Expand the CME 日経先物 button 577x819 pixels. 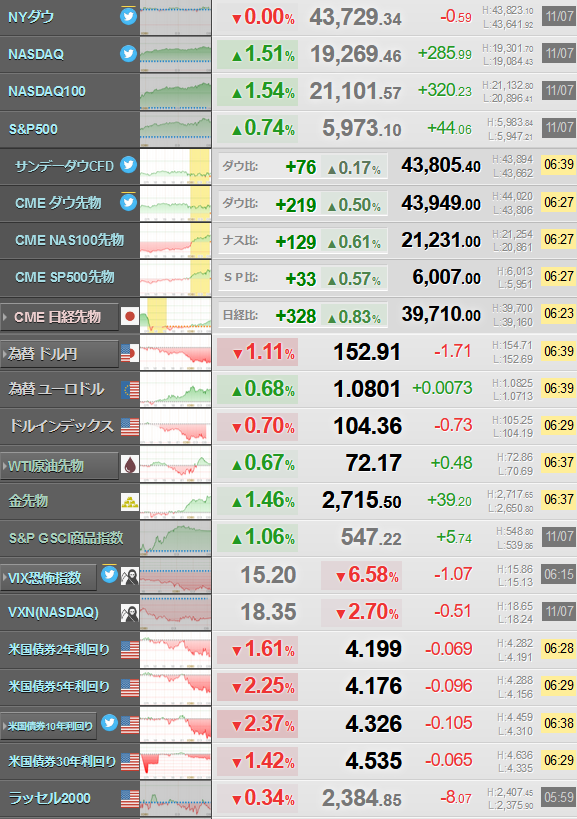60,317
